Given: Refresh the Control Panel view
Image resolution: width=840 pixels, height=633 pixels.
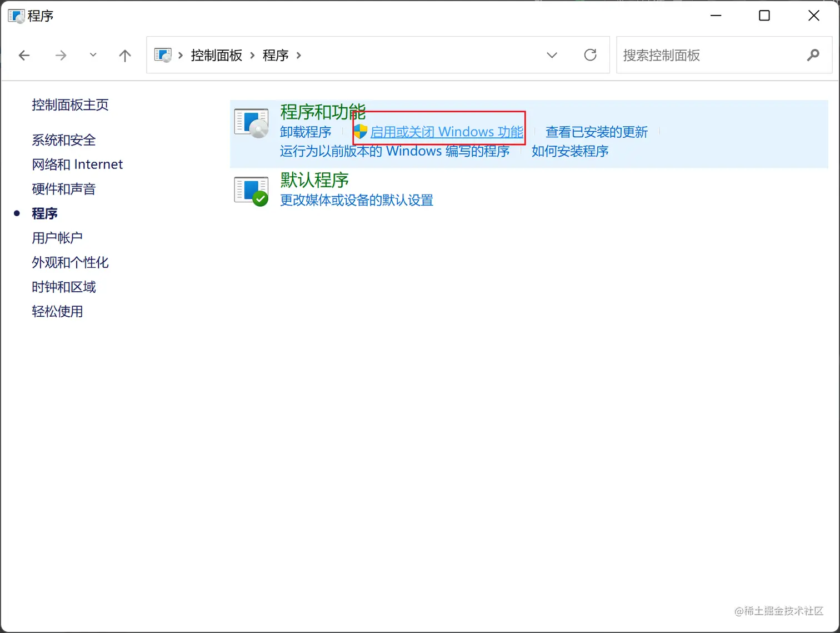Looking at the screenshot, I should 590,54.
